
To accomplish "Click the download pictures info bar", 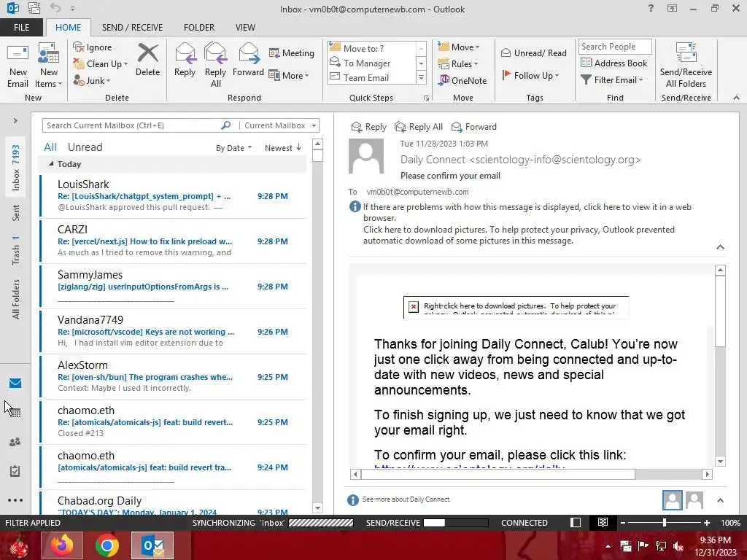I will [519, 235].
